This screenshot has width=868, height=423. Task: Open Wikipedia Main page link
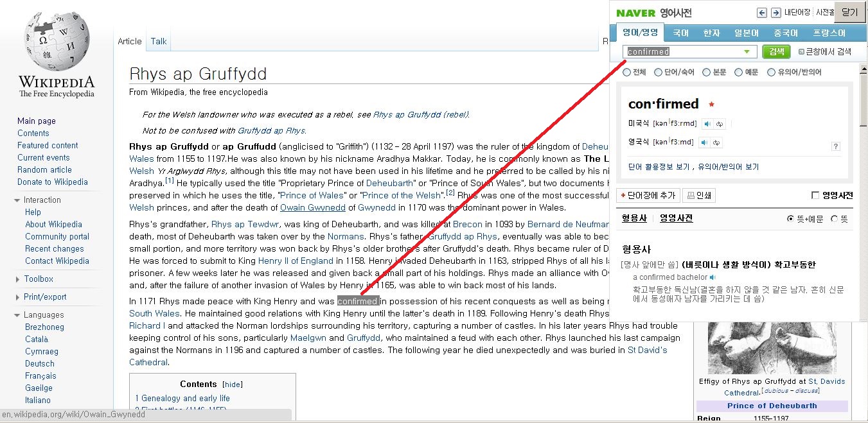tap(37, 121)
